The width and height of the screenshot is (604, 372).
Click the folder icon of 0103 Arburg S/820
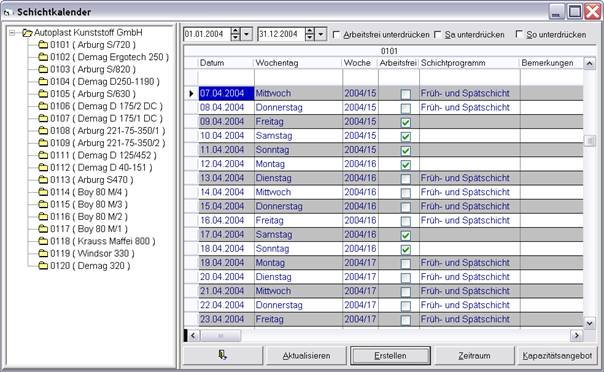tap(43, 69)
